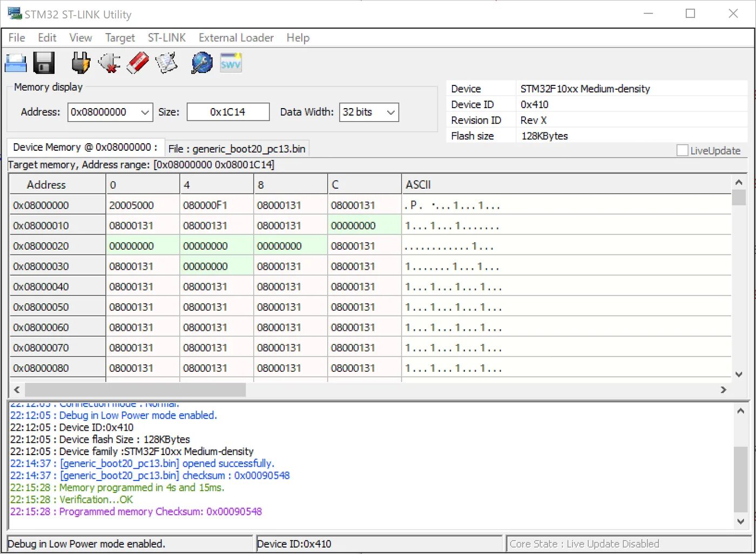The width and height of the screenshot is (756, 554).
Task: Select row address 0x08000060
Action: [x=57, y=328]
